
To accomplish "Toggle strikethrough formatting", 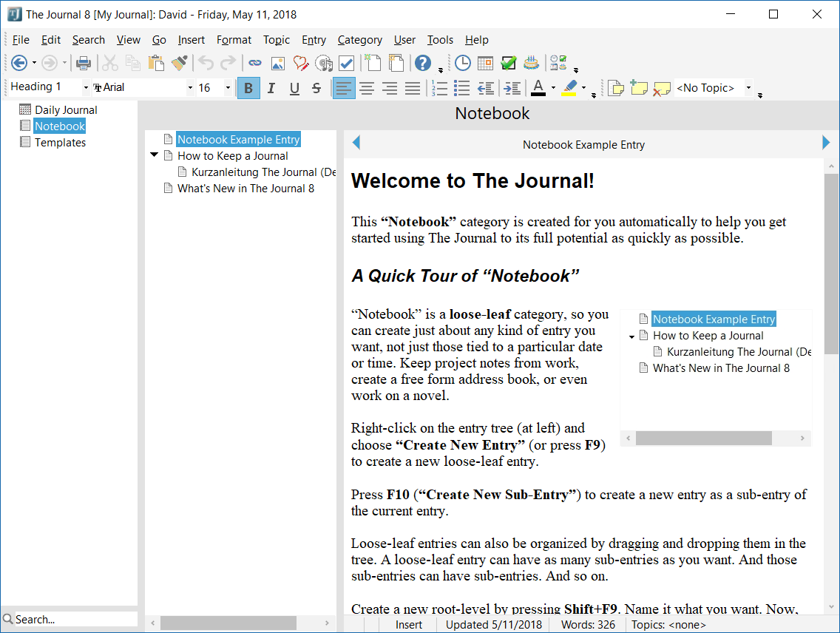I will pos(316,88).
